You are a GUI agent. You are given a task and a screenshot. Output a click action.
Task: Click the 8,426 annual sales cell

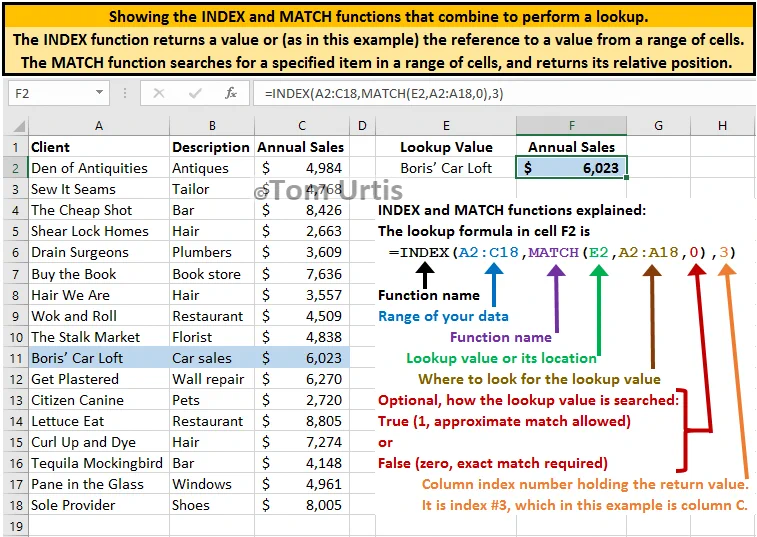click(x=302, y=210)
